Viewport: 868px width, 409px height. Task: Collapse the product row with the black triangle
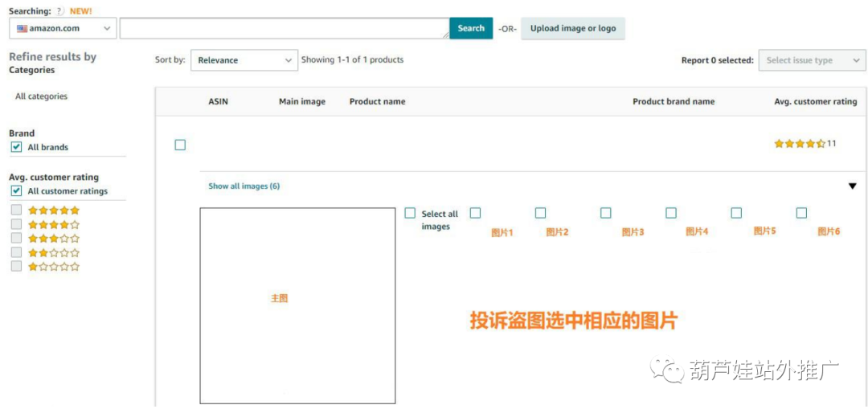(853, 186)
